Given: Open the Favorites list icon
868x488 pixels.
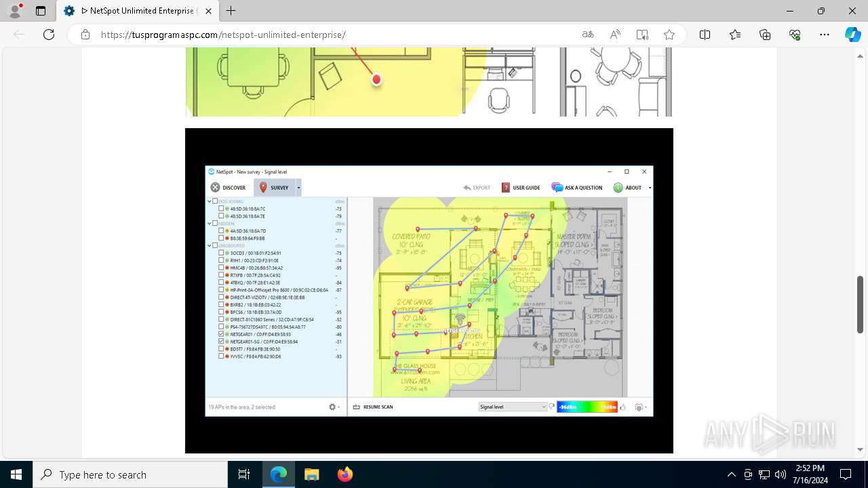Looking at the screenshot, I should pos(735,35).
